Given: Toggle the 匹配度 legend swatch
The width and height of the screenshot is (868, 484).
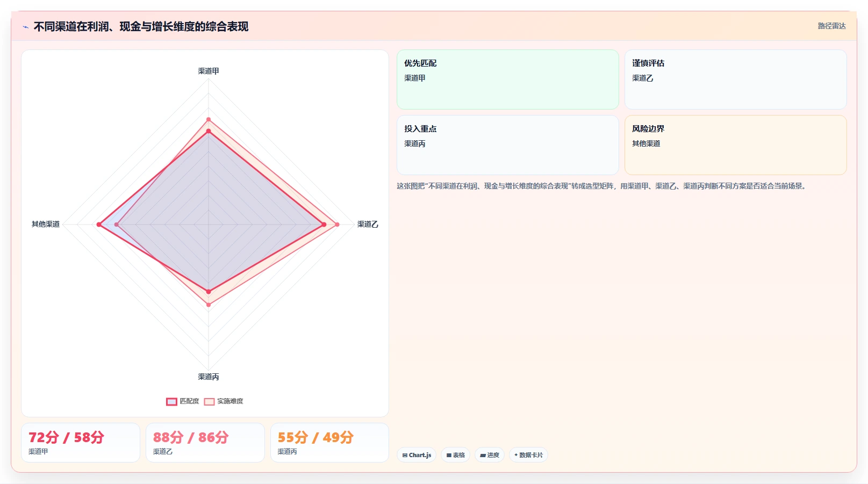Looking at the screenshot, I should pyautogui.click(x=171, y=401).
